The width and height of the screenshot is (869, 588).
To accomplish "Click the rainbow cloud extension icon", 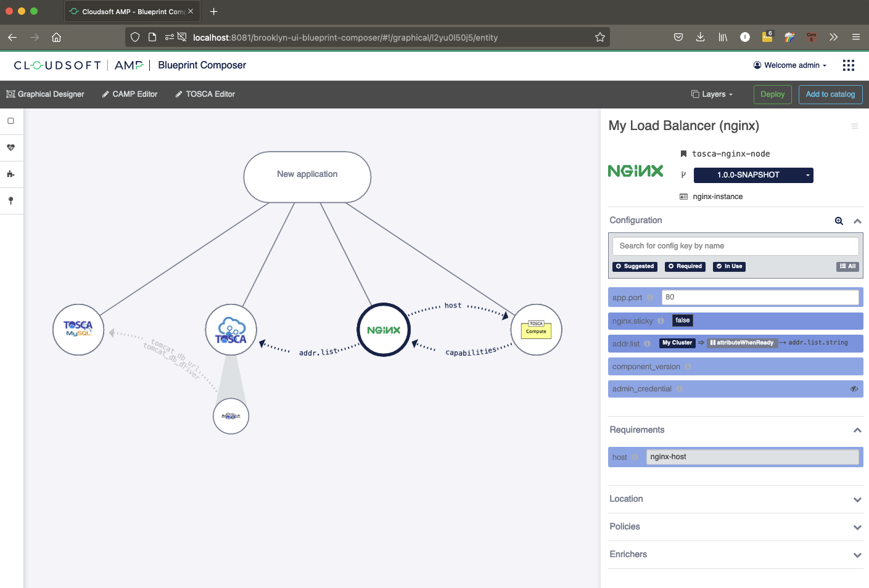I will click(x=789, y=37).
